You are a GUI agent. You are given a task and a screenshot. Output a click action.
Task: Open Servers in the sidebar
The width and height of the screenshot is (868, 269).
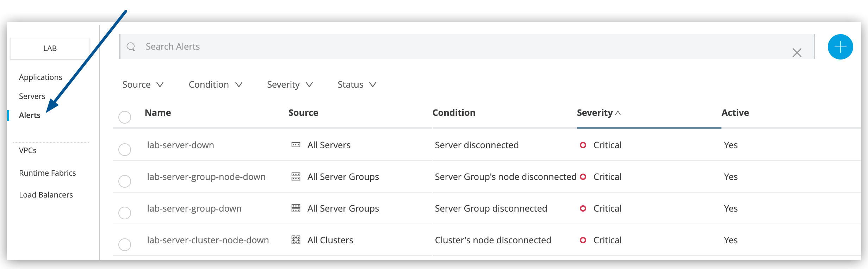coord(32,96)
